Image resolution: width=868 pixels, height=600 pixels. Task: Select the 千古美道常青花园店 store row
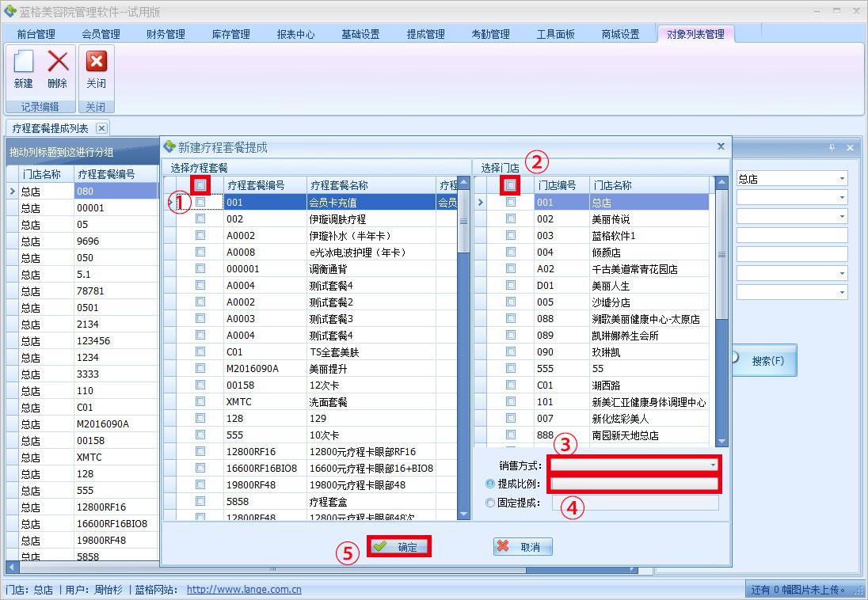click(592, 268)
